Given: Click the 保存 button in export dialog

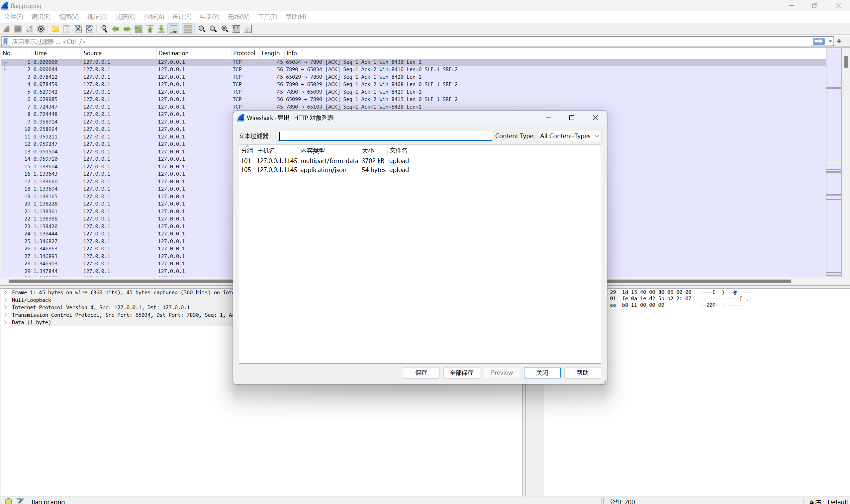Looking at the screenshot, I should [421, 373].
